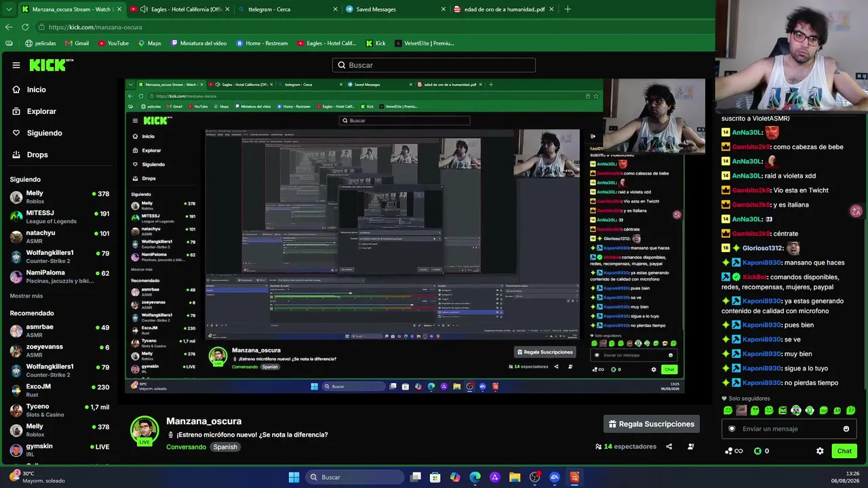The image size is (868, 488).
Task: Reload the page with the refresh icon
Action: (x=25, y=27)
